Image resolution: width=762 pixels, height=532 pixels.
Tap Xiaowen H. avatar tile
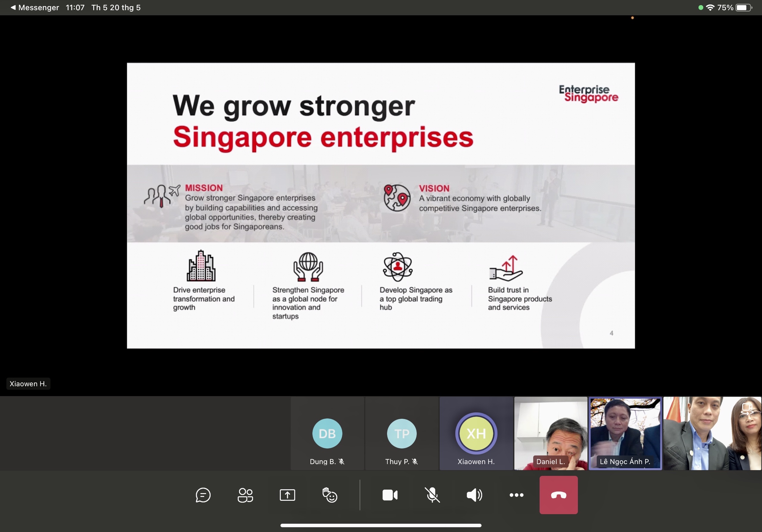[476, 433]
